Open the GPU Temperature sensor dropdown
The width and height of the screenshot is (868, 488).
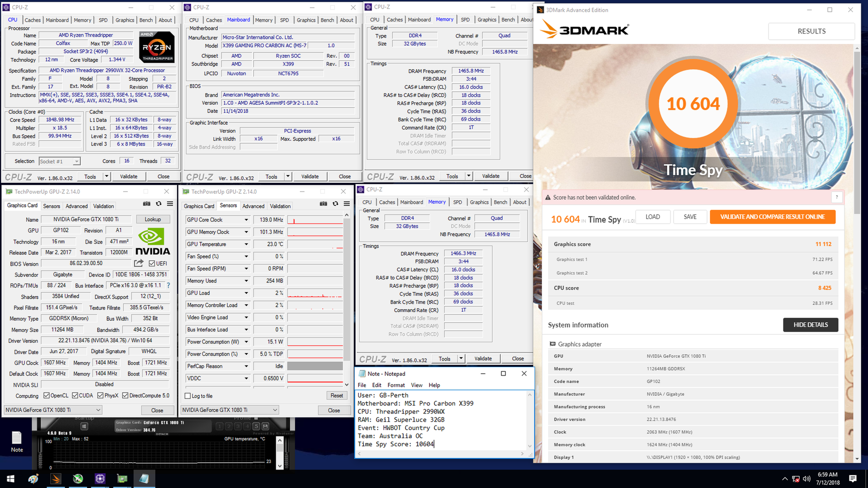click(x=246, y=244)
